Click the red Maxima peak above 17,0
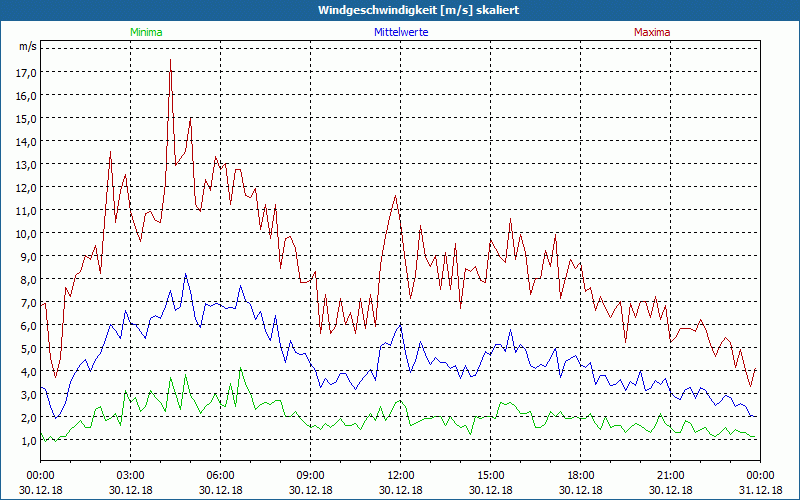 (170, 61)
